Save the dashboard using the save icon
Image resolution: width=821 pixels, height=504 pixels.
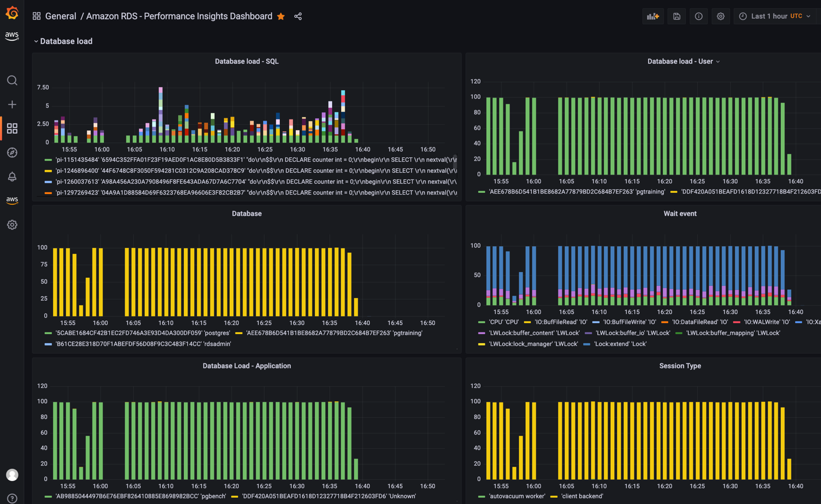[676, 15]
